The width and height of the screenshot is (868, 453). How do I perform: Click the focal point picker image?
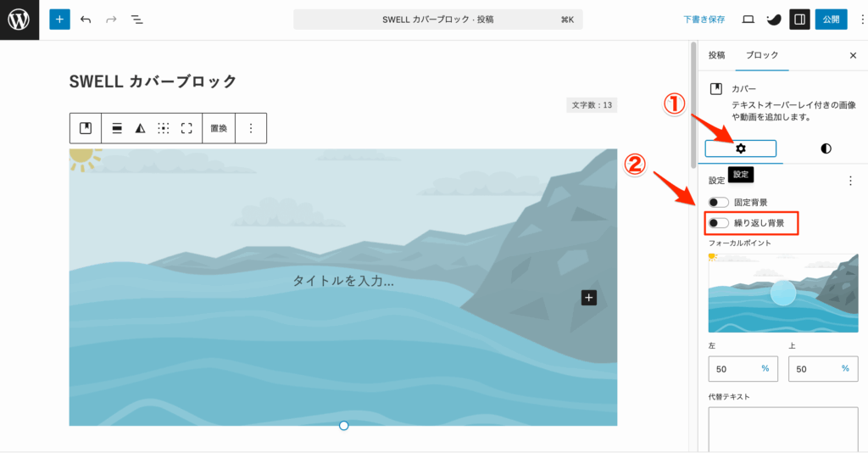[782, 293]
